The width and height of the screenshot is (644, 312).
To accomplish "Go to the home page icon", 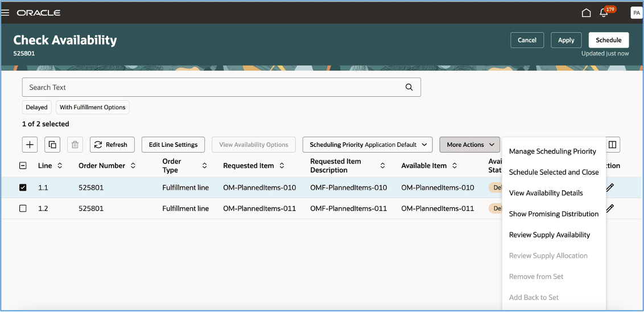I will (x=586, y=13).
